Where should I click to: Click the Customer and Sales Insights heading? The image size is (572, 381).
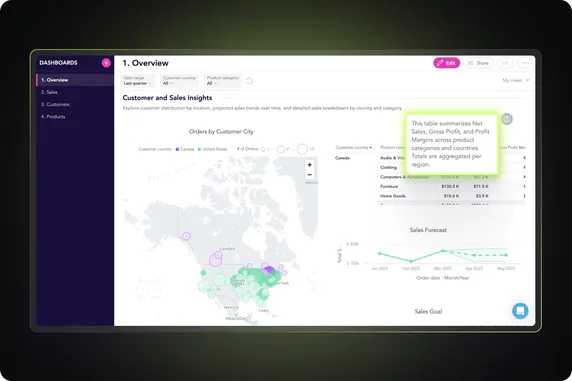167,98
